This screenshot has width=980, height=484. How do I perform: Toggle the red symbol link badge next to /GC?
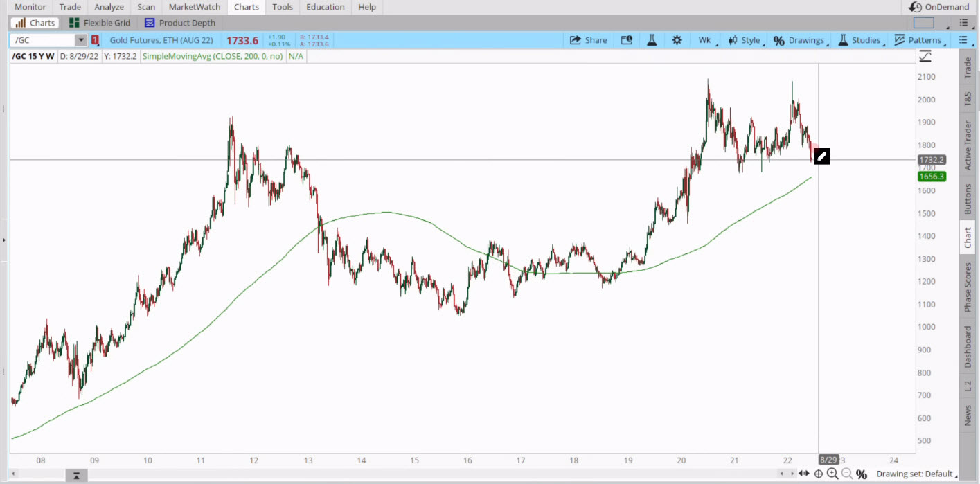click(95, 40)
